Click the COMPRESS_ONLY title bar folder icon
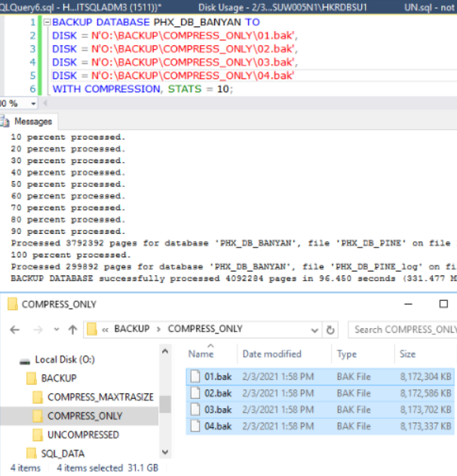This screenshot has height=476, width=457. pos(12,304)
